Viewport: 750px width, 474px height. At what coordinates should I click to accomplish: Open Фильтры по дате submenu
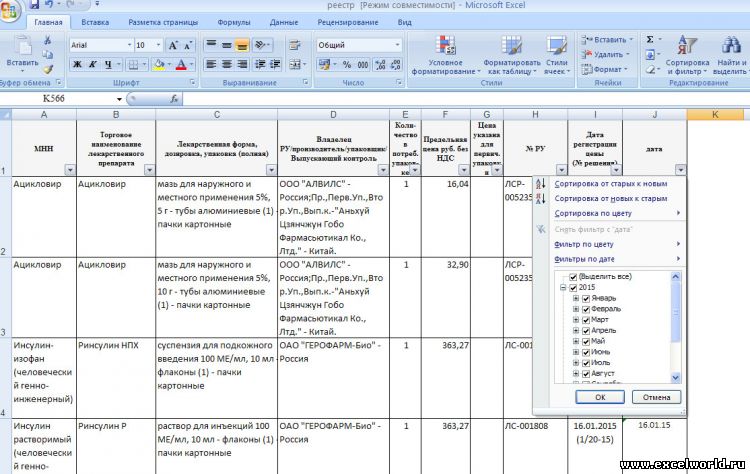tap(610, 259)
